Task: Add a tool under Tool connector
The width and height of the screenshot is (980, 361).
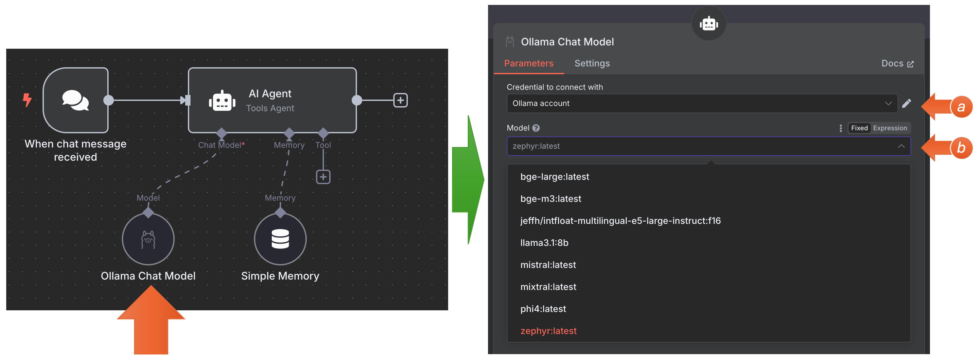Action: pos(323,177)
